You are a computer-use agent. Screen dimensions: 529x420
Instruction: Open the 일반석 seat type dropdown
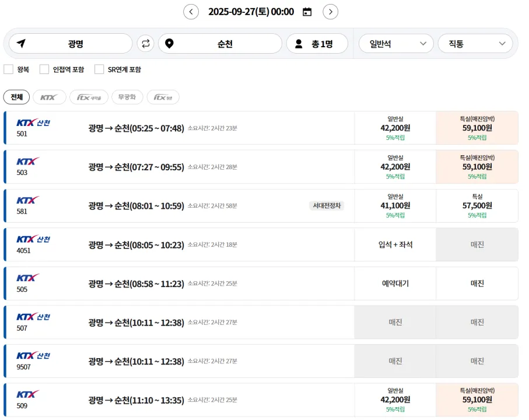pyautogui.click(x=396, y=44)
